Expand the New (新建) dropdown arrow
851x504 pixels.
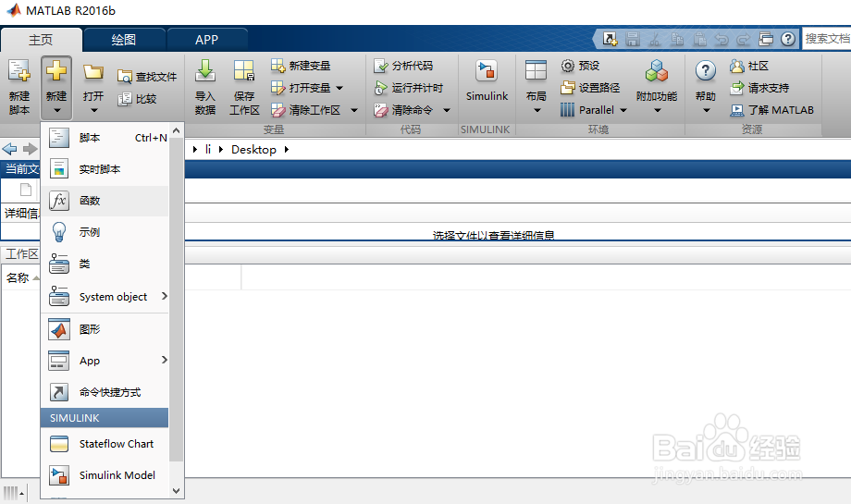coord(56,111)
